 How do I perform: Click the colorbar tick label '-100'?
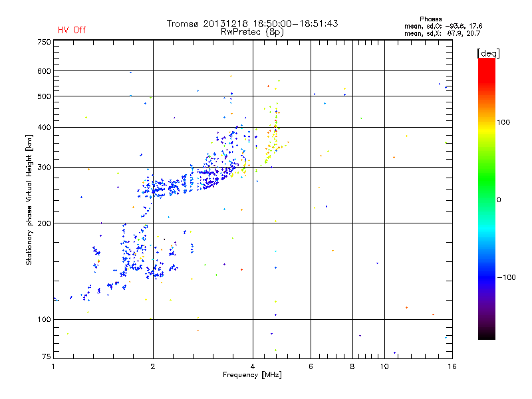point(506,277)
